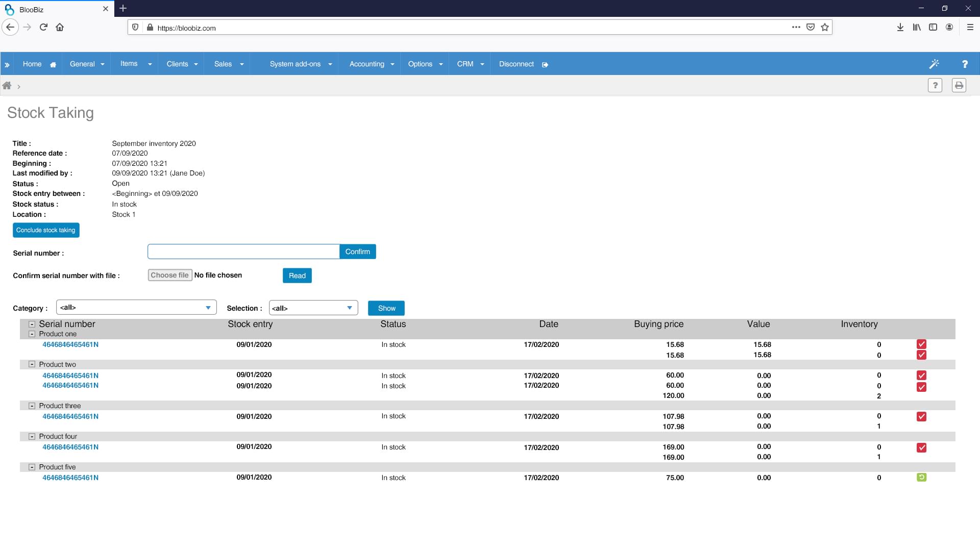Open Product five serial number link
Image resolution: width=980 pixels, height=551 pixels.
70,478
